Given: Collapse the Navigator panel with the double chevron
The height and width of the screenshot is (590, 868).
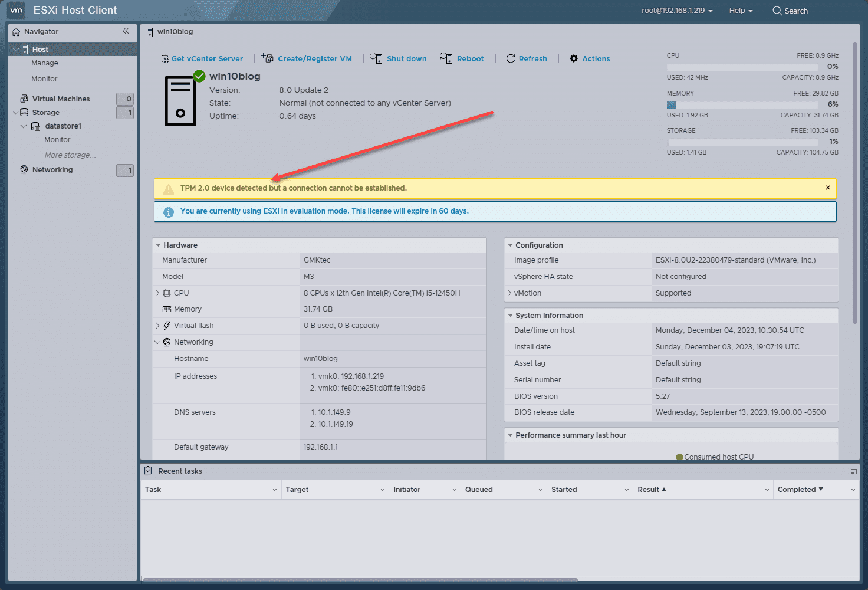Looking at the screenshot, I should (x=126, y=31).
